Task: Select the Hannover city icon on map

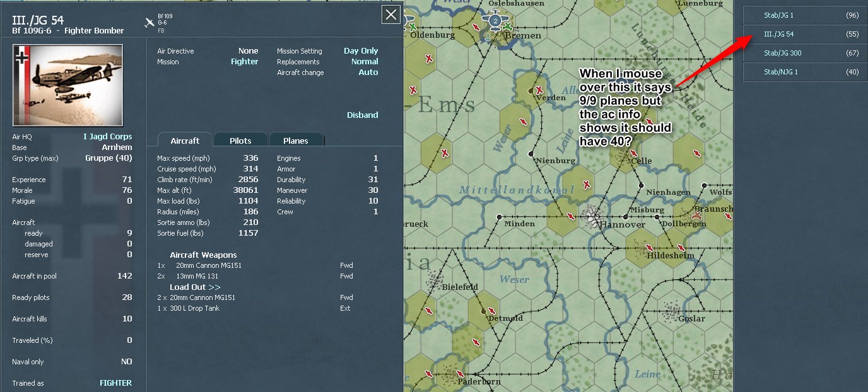Action: (x=592, y=216)
